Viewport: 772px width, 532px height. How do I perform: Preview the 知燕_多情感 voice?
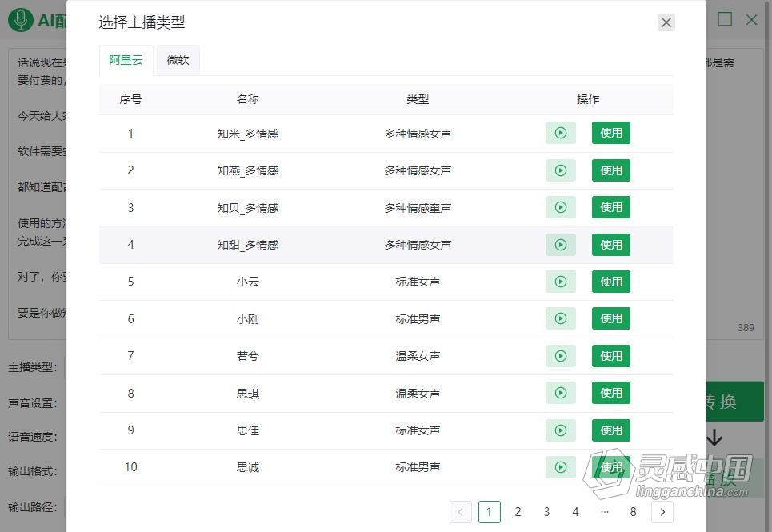[560, 170]
